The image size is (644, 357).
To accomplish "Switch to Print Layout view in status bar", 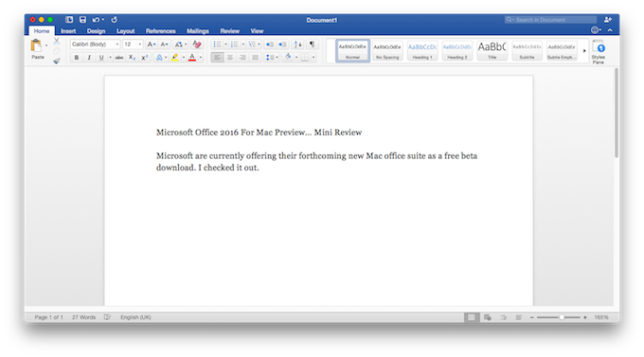I will [x=472, y=317].
